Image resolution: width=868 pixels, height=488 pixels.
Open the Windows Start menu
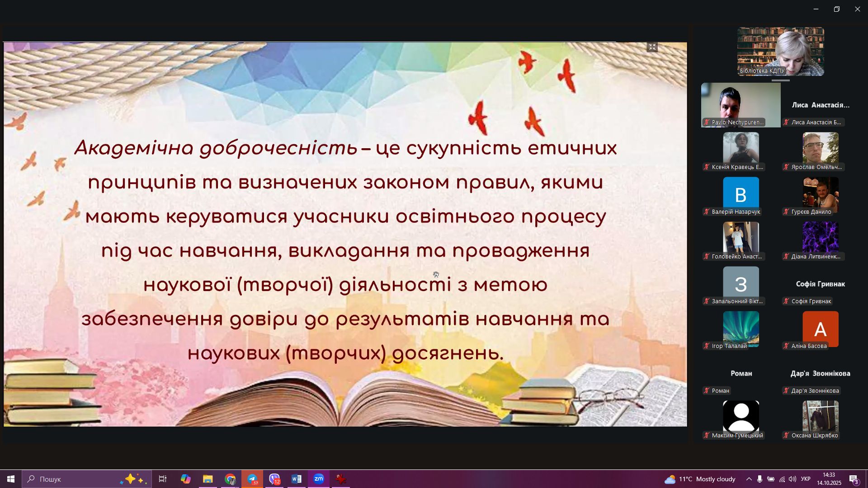click(11, 479)
